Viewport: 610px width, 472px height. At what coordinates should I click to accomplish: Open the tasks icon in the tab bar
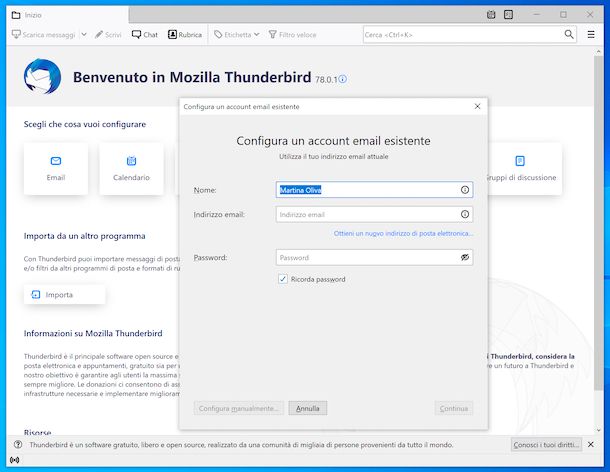[508, 15]
